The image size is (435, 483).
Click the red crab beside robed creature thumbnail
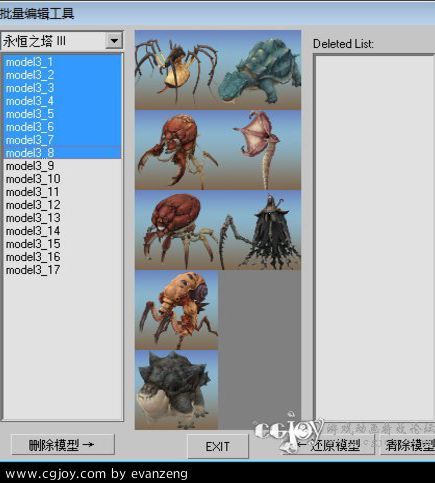(176, 230)
